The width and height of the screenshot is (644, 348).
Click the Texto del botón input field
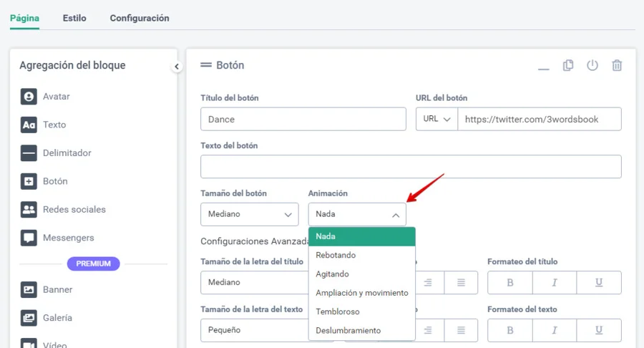(x=411, y=167)
